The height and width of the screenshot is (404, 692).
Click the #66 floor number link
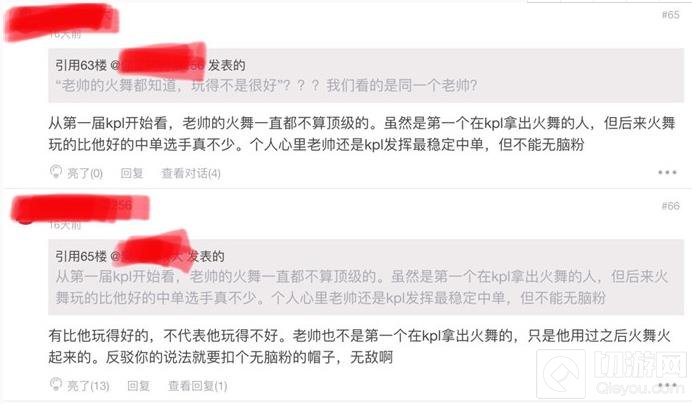pyautogui.click(x=670, y=206)
